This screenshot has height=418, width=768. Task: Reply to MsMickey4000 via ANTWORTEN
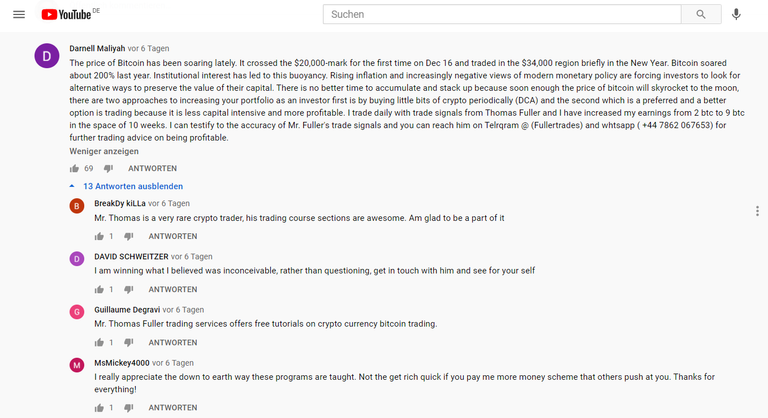pyautogui.click(x=173, y=408)
